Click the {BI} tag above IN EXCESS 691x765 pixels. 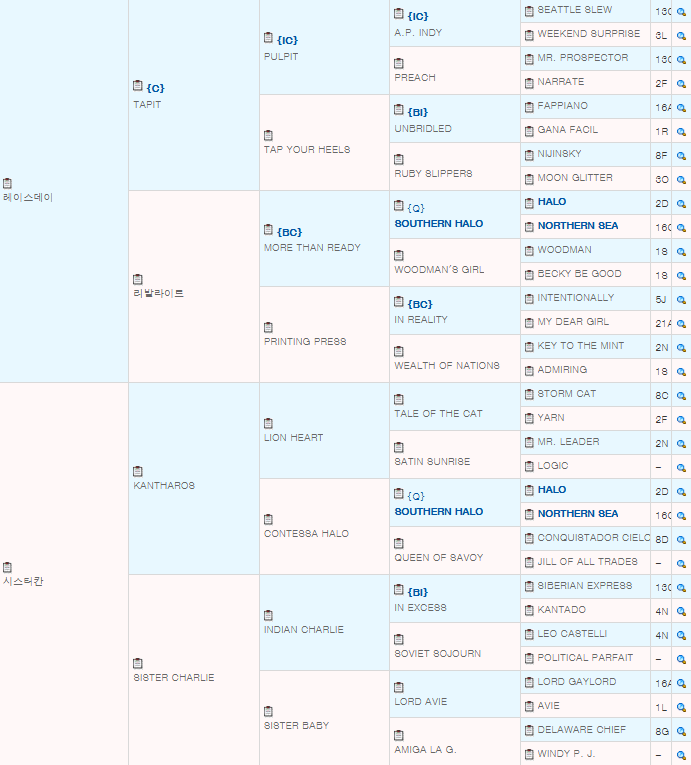[x=418, y=592]
